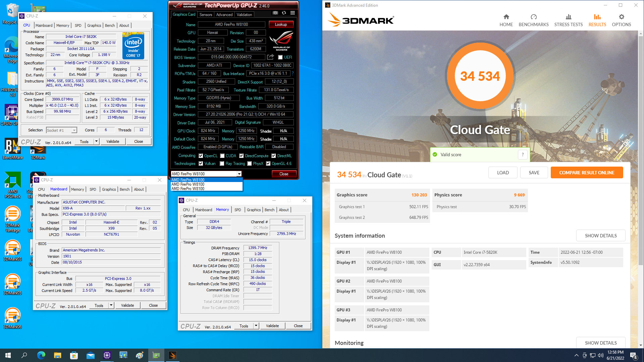Viewport: 644px width, 362px height.
Task: Click BIOS version export share icon
Action: tap(270, 57)
